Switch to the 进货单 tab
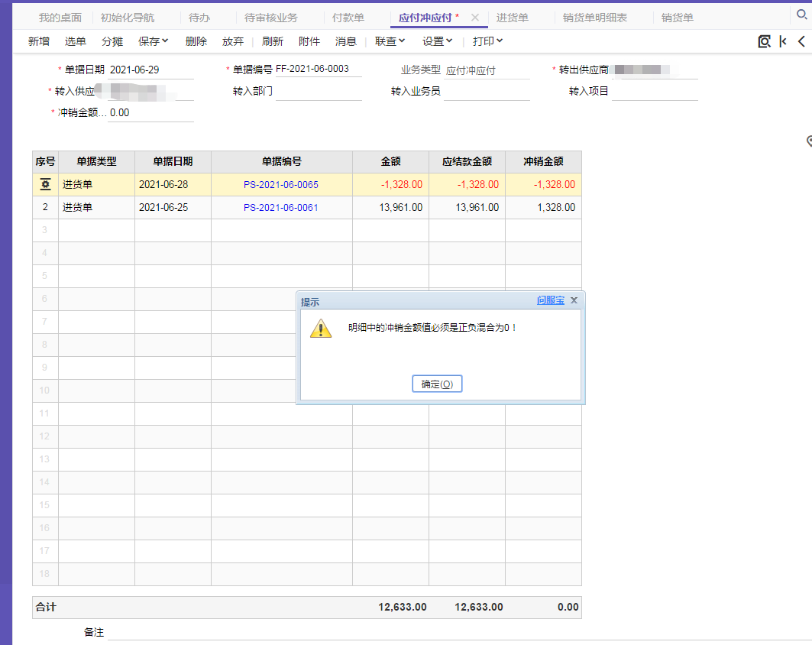 pyautogui.click(x=512, y=18)
